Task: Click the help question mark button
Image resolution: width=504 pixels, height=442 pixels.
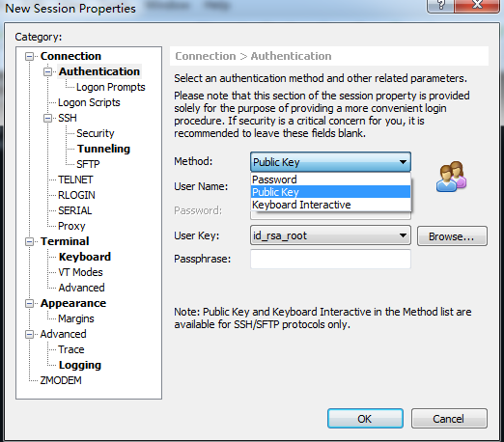Action: [x=440, y=6]
